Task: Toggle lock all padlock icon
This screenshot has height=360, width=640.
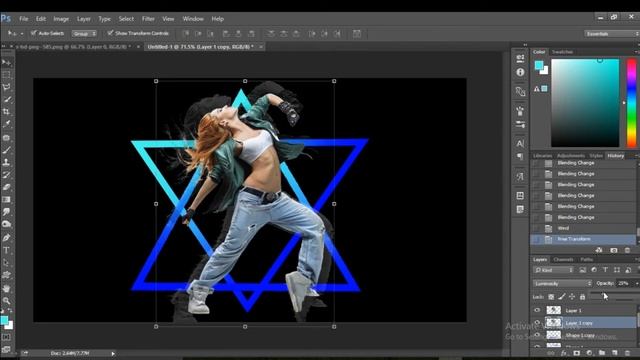Action: coord(582,297)
